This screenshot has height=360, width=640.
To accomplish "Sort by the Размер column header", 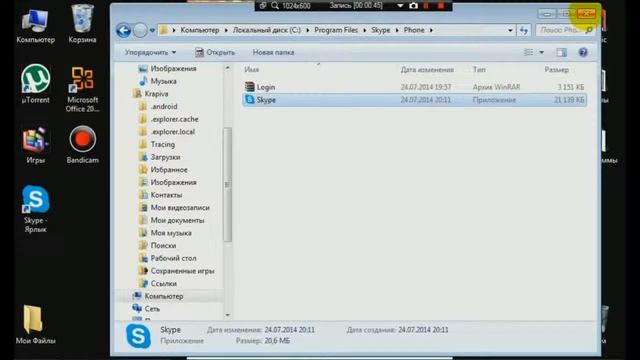I will coord(556,70).
